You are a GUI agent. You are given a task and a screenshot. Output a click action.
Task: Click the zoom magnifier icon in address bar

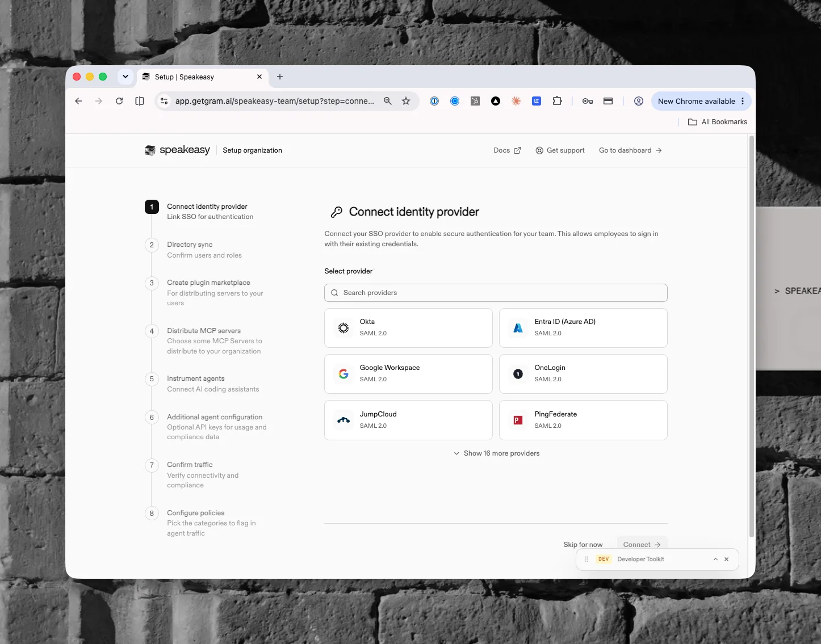[x=388, y=101]
